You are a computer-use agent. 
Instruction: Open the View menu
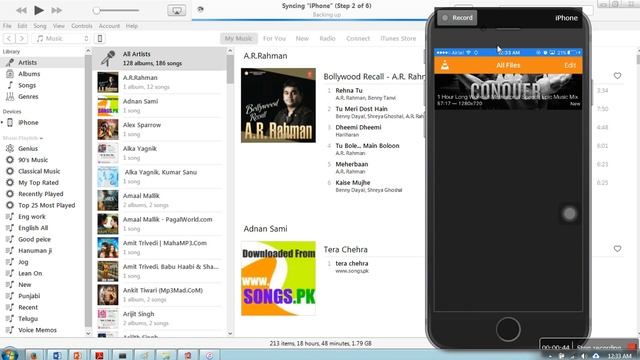point(59,26)
